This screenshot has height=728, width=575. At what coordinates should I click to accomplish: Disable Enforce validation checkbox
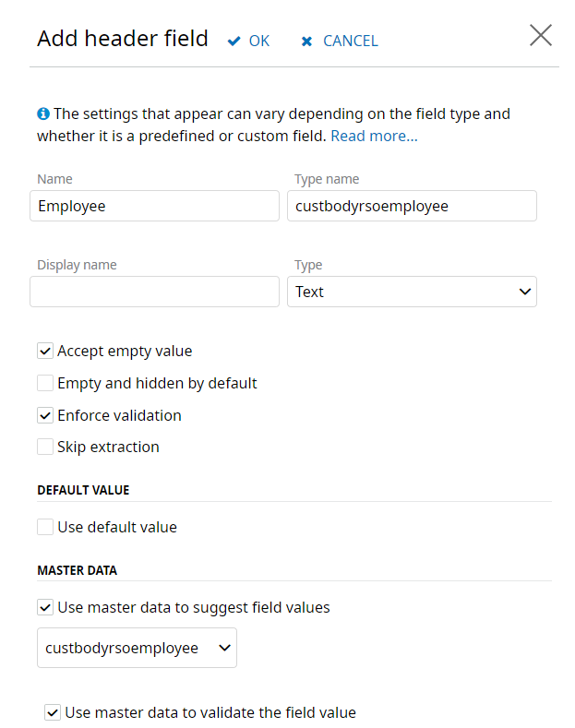(45, 415)
